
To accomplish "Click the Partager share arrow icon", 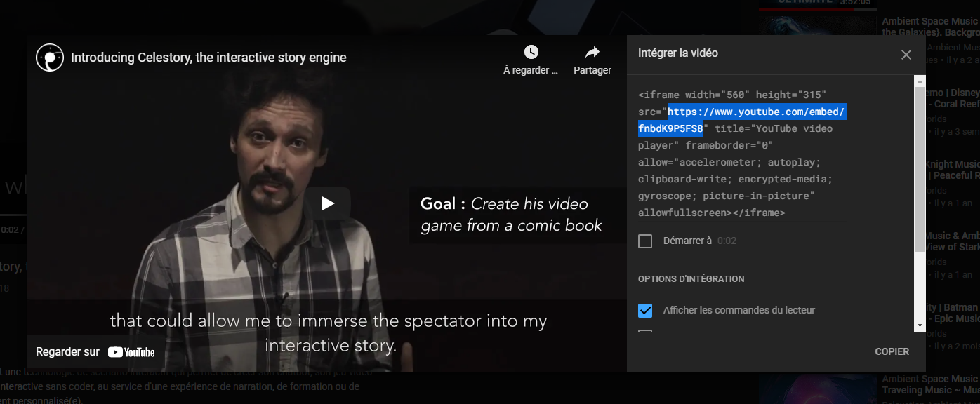I will coord(592,52).
